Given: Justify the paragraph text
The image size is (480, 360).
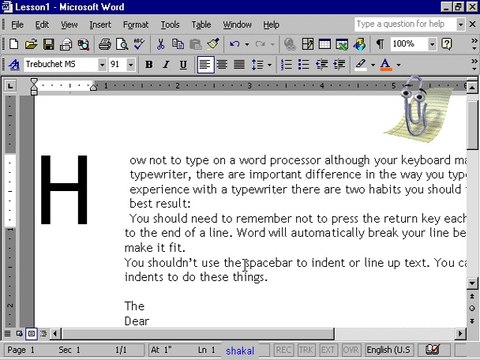Looking at the screenshot, I should 239,64.
